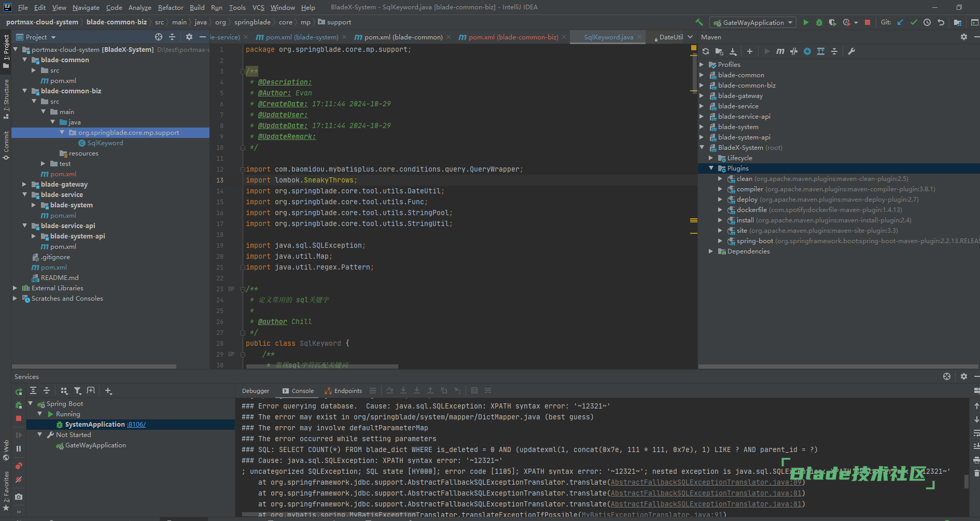980x521 pixels.
Task: Stop SystemApplication from Services sidebar
Action: coord(19,418)
